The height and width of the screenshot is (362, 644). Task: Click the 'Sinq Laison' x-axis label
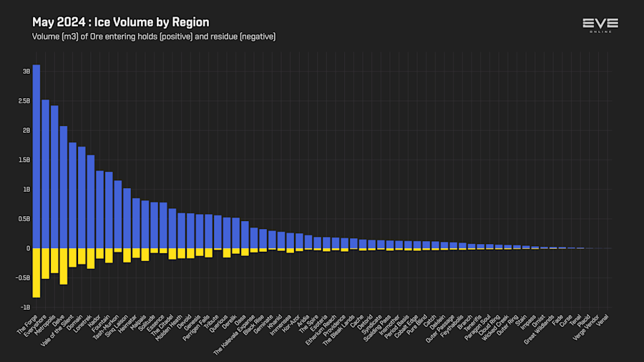[x=117, y=326]
